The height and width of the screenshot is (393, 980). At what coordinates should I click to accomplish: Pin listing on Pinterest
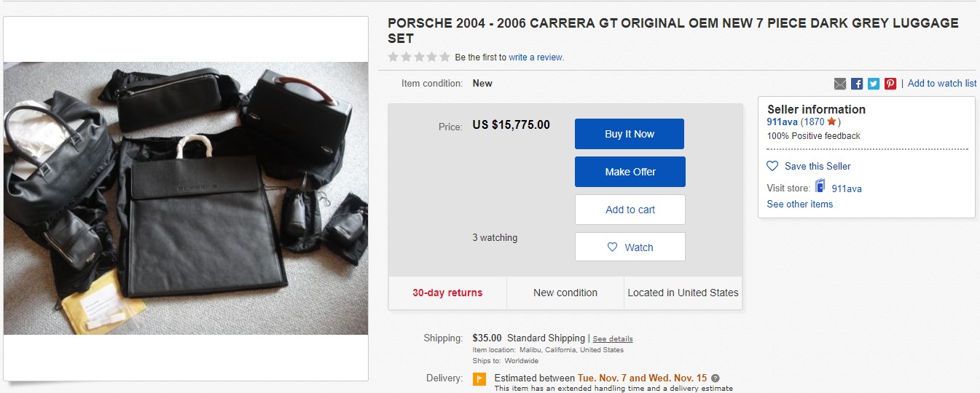point(890,84)
